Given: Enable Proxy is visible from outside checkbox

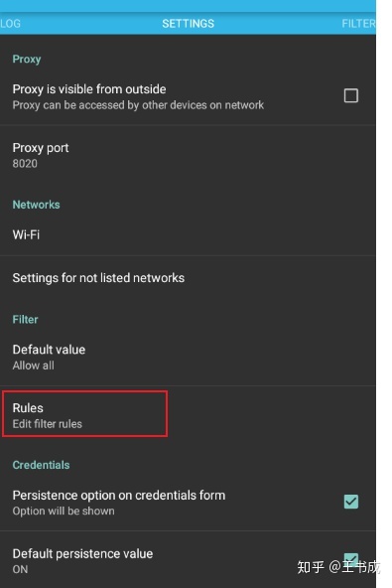Looking at the screenshot, I should [x=350, y=95].
